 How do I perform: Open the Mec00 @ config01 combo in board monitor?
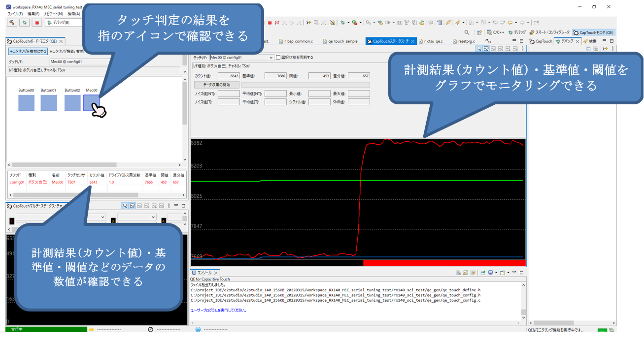coord(79,62)
